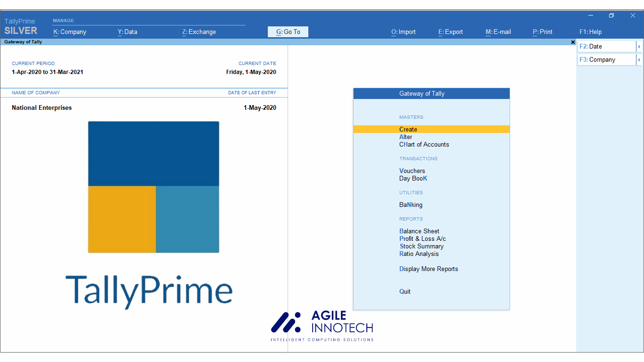Open the P: Print menu

coord(543,32)
